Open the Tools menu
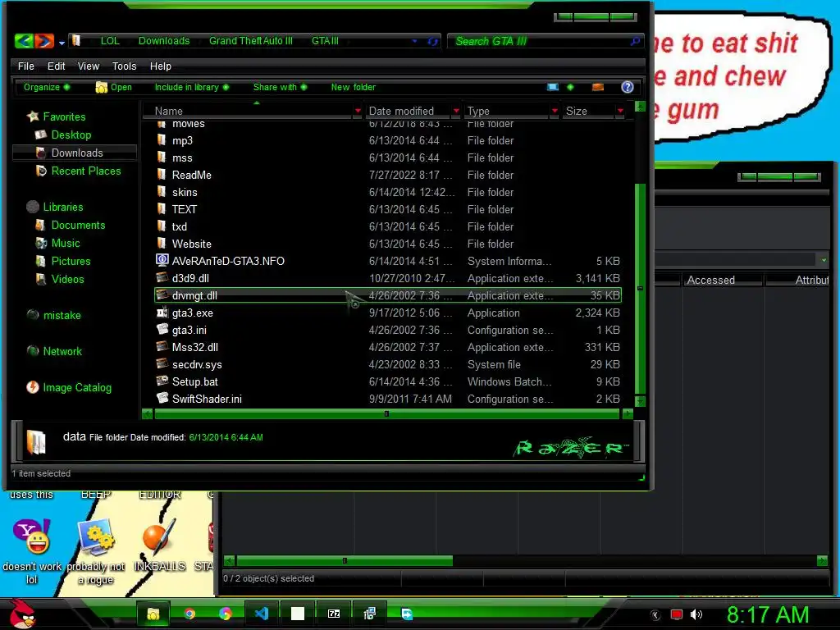Screen dimensions: 840x630 125,66
